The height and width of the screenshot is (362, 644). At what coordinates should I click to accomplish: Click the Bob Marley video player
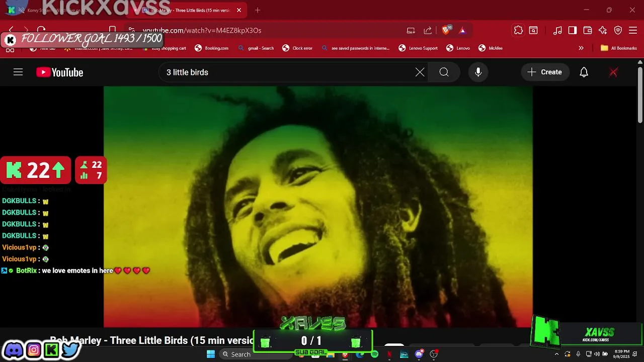[318, 206]
